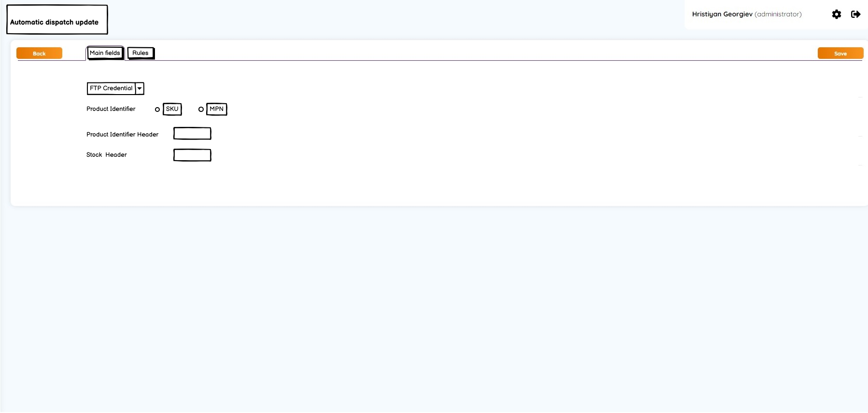
Task: Select the MPN radio button
Action: 201,110
